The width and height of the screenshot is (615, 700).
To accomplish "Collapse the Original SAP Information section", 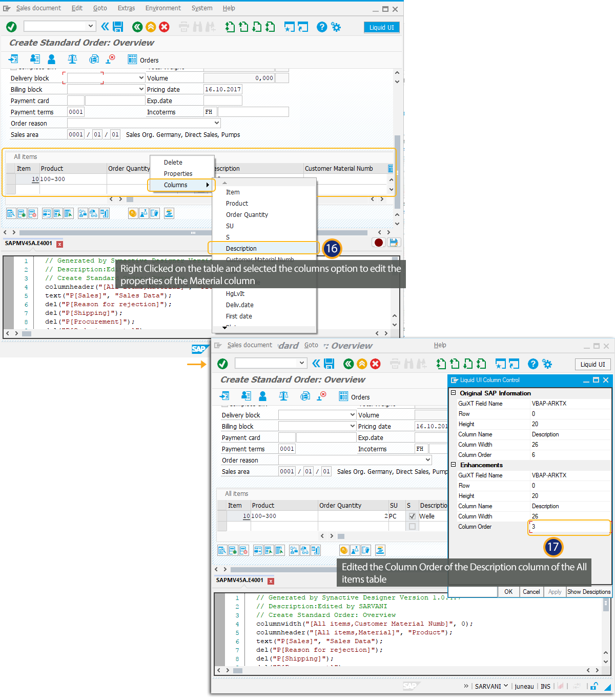I will pyautogui.click(x=453, y=393).
